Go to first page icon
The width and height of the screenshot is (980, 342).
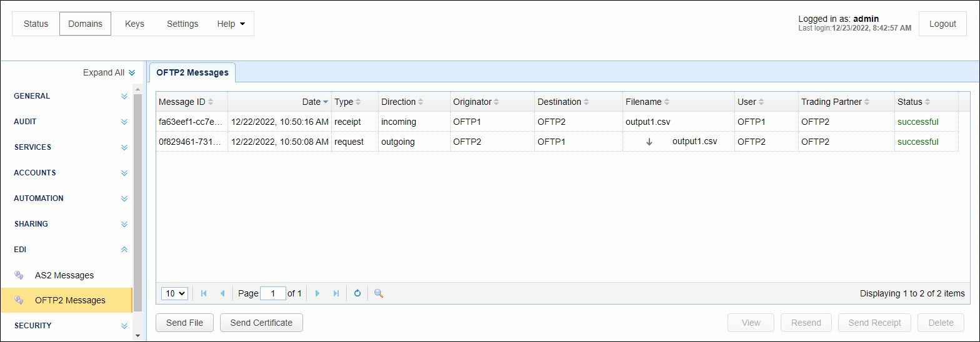point(204,293)
